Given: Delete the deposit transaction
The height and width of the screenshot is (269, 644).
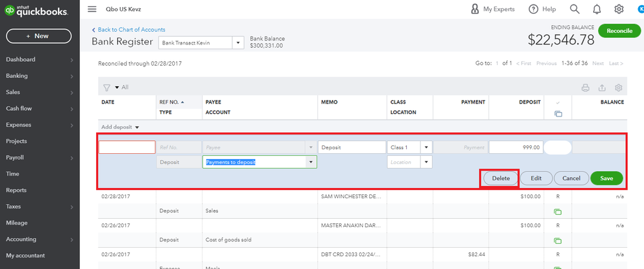Looking at the screenshot, I should coord(501,178).
